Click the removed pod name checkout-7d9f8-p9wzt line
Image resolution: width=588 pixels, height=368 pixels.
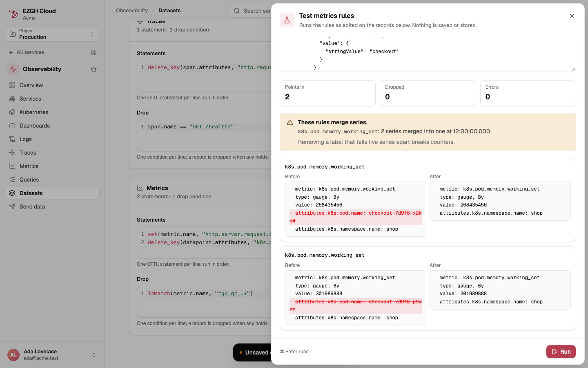(x=356, y=305)
